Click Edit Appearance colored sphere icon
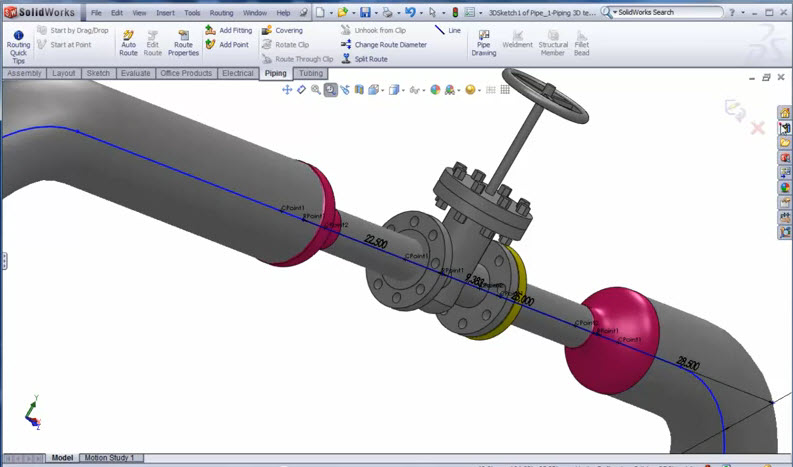 tap(435, 90)
